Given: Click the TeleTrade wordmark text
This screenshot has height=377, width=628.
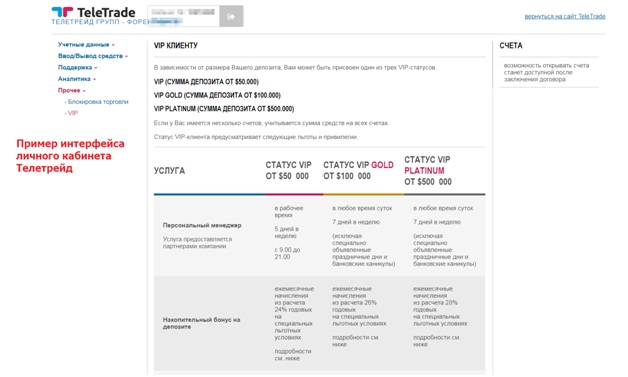Looking at the screenshot, I should [106, 12].
